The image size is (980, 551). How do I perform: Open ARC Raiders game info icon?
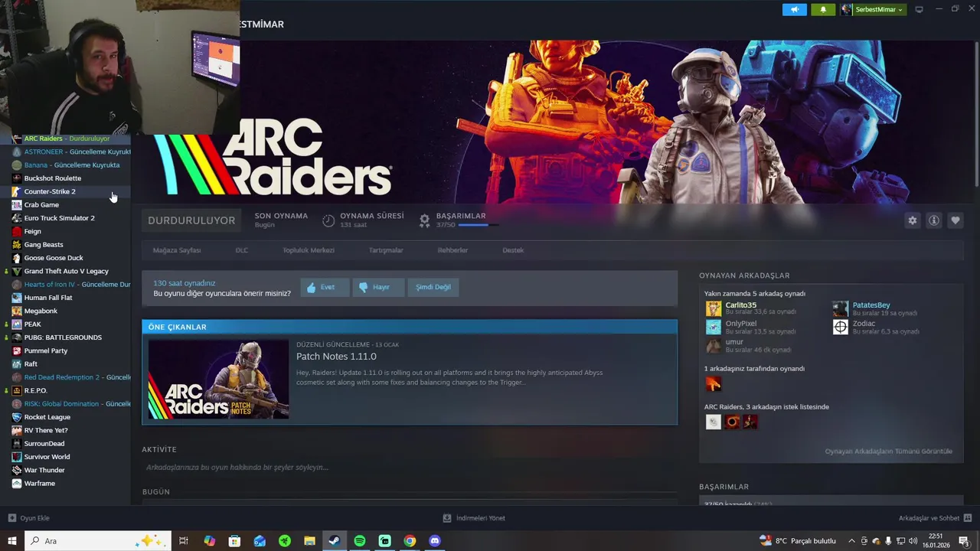click(933, 220)
